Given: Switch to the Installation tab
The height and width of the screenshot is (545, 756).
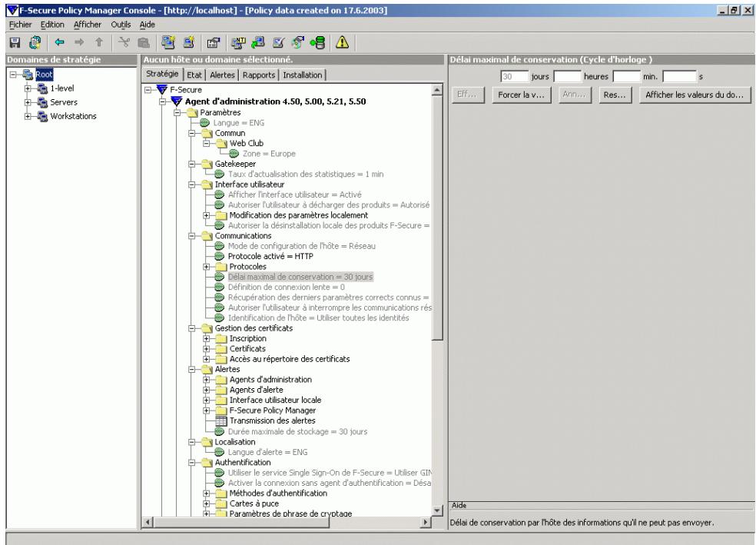Looking at the screenshot, I should coord(302,75).
